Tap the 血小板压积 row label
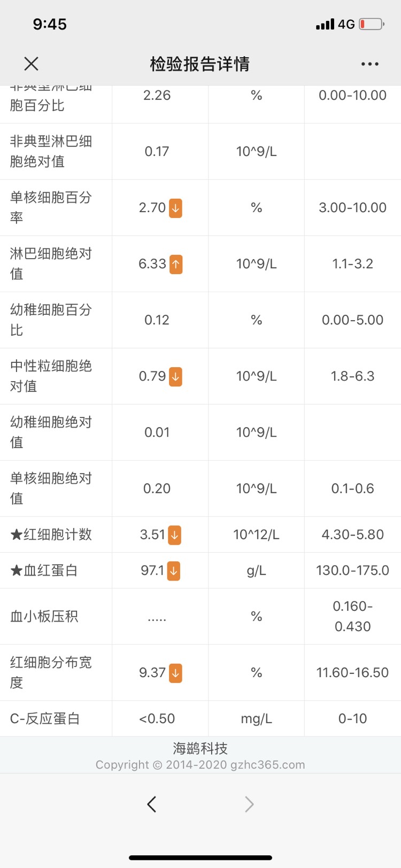 (44, 617)
